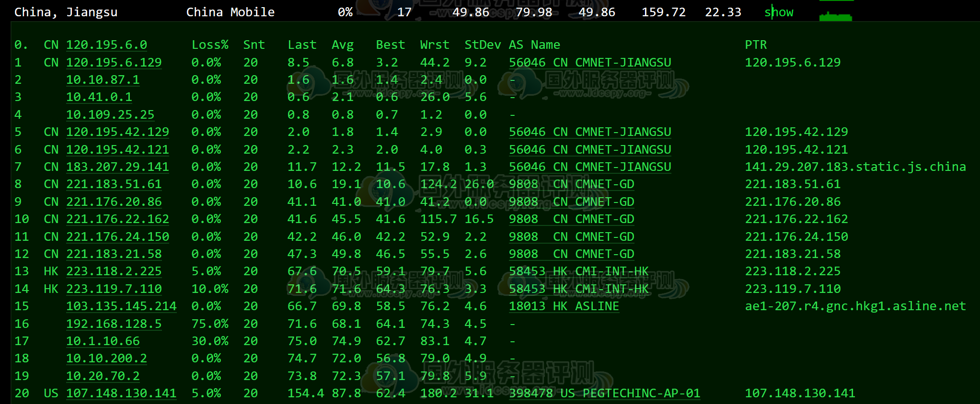Select the 'Last' column header
This screenshot has height=404, width=980.
[302, 45]
